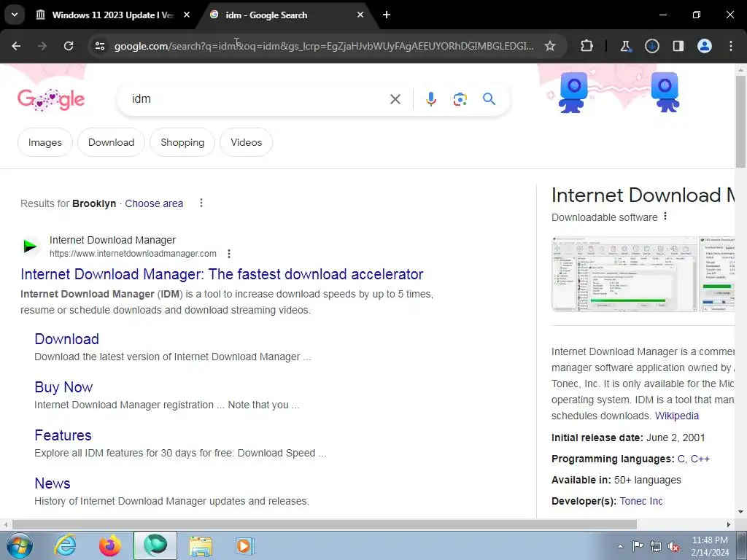Click the scroll down arrow of vertical scrollbar
This screenshot has height=560, width=747.
point(740,513)
